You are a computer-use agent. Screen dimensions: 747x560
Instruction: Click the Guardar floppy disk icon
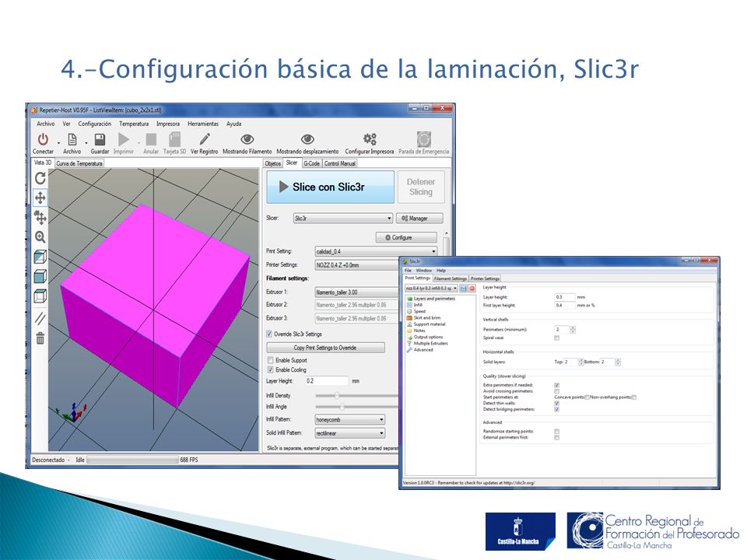100,139
